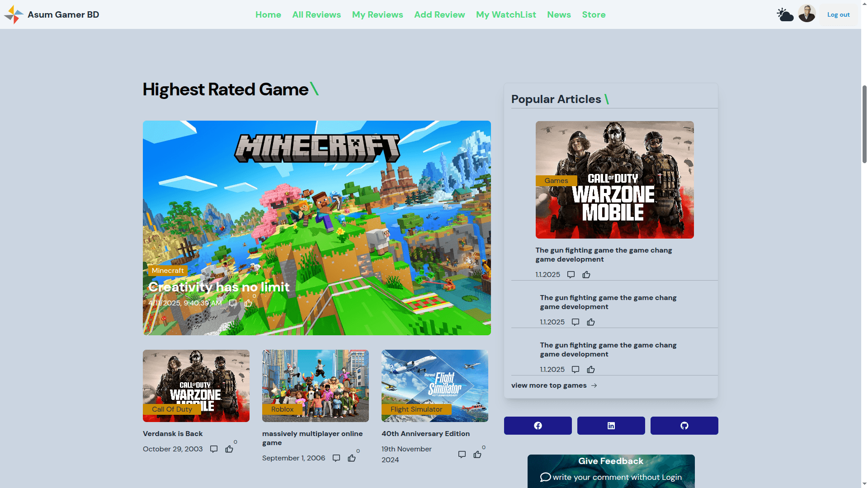Open the GitHub link button
The height and width of the screenshot is (488, 868).
coord(684,426)
